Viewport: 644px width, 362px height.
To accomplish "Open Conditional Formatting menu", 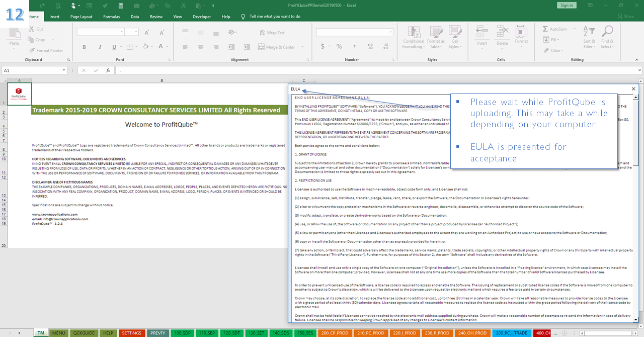I will pyautogui.click(x=414, y=38).
